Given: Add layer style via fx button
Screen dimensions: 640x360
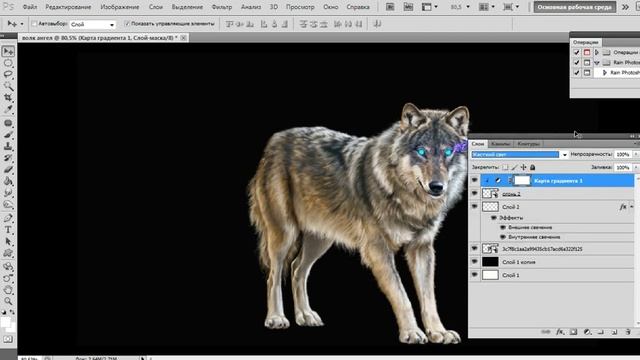Looking at the screenshot, I should coord(560,332).
